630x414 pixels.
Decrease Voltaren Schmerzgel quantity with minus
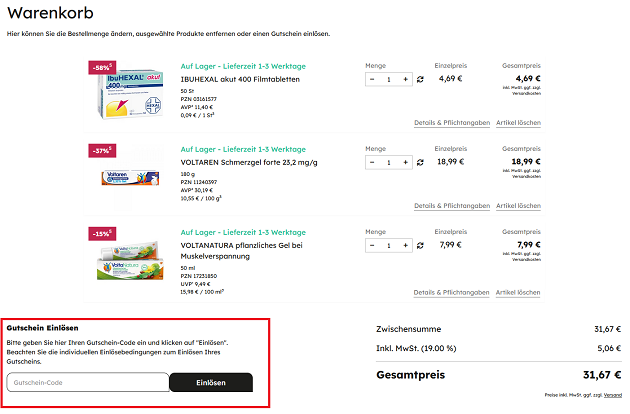coord(372,162)
